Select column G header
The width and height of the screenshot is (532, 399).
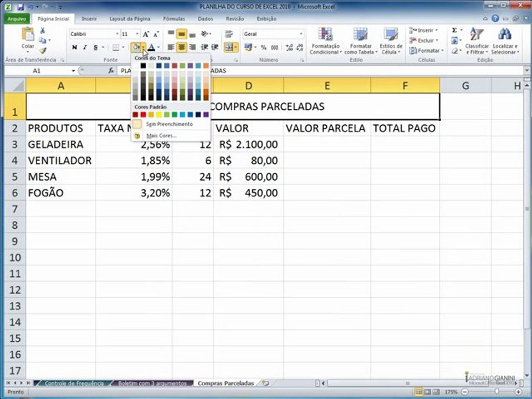coord(465,85)
